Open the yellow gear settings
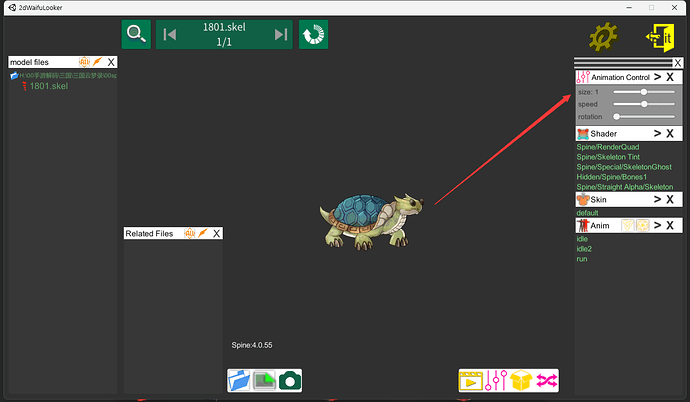690x402 pixels. click(x=603, y=37)
